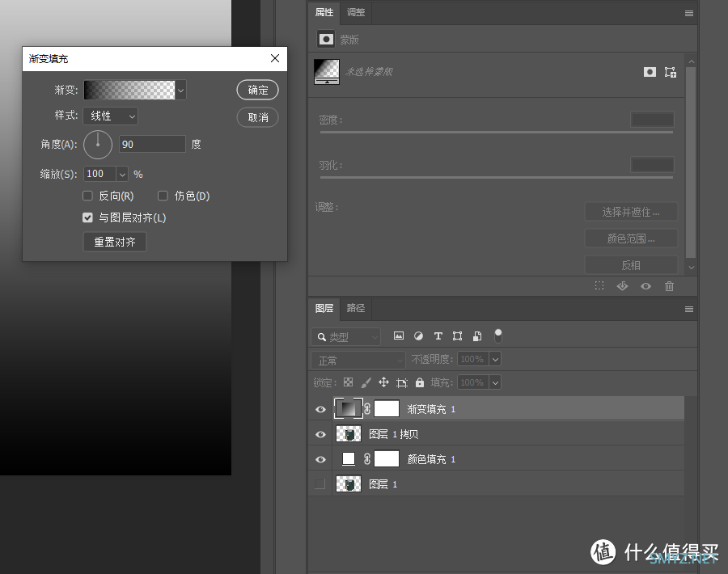Show the hidden 图层 1 layer
The image size is (728, 574).
tap(320, 484)
